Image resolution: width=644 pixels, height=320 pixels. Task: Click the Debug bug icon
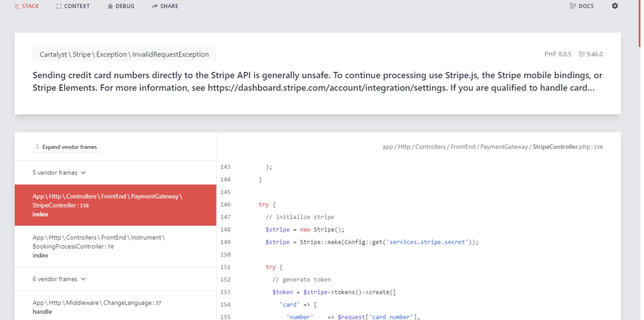tap(110, 6)
